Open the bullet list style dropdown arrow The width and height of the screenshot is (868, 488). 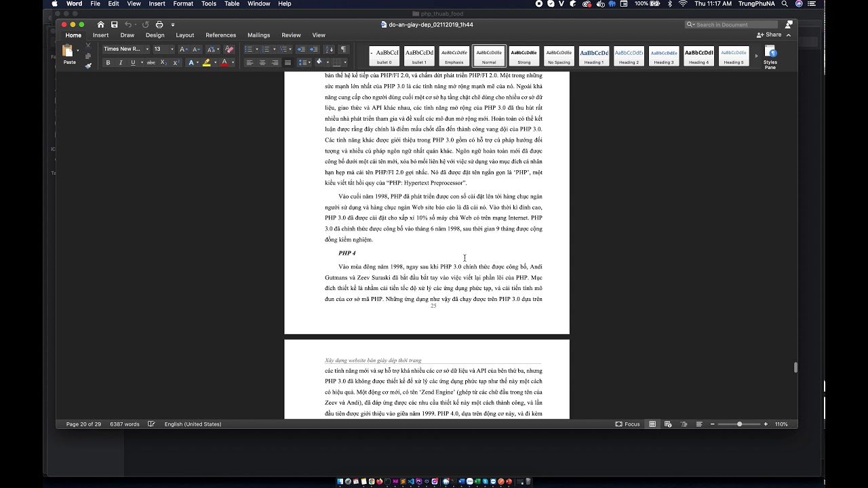click(257, 49)
